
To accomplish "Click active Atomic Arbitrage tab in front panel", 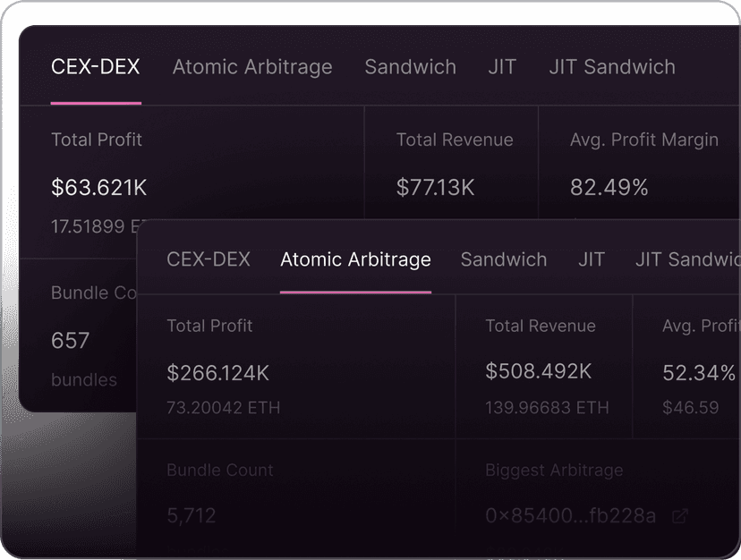I will point(355,259).
